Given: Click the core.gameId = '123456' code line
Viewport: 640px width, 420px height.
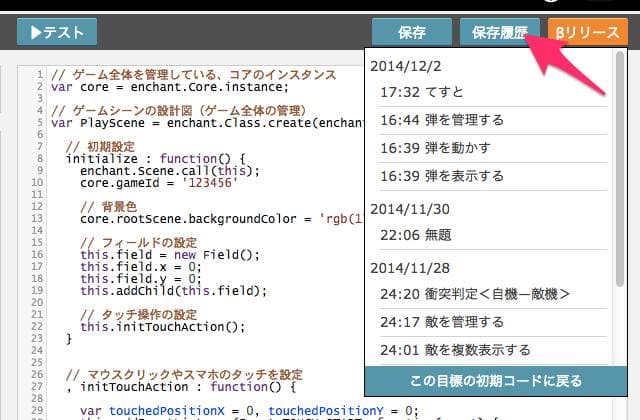Looking at the screenshot, I should click(150, 184).
